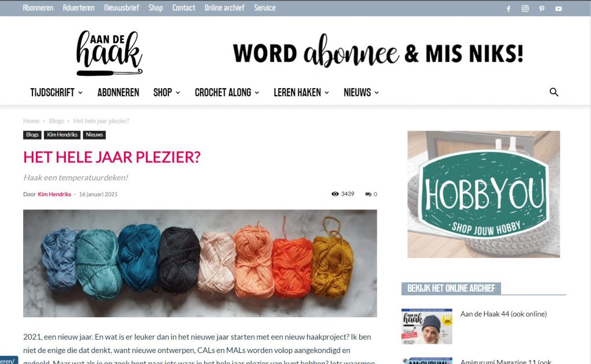Open Abonneren in main navigation
Image resolution: width=591 pixels, height=364 pixels.
(x=118, y=92)
